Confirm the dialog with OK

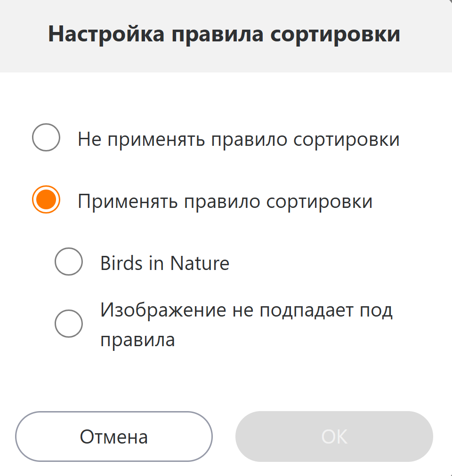[334, 436]
